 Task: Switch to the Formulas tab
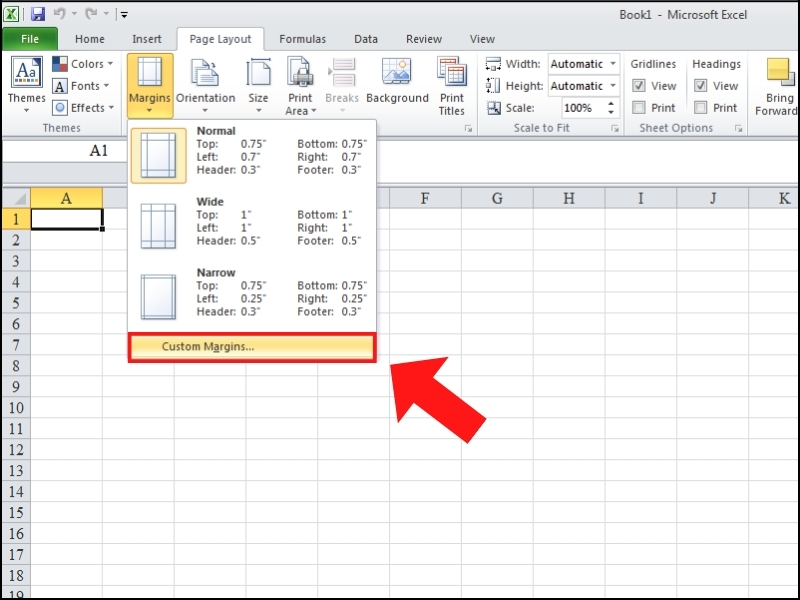[303, 39]
